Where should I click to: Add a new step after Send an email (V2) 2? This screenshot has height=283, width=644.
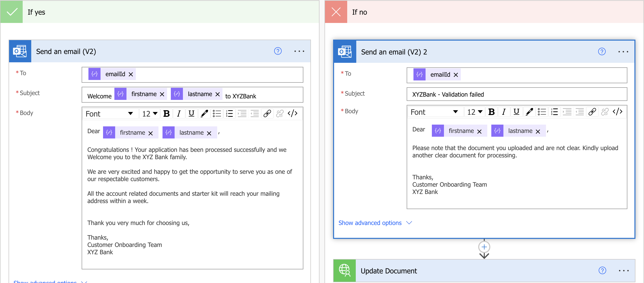[x=484, y=247]
